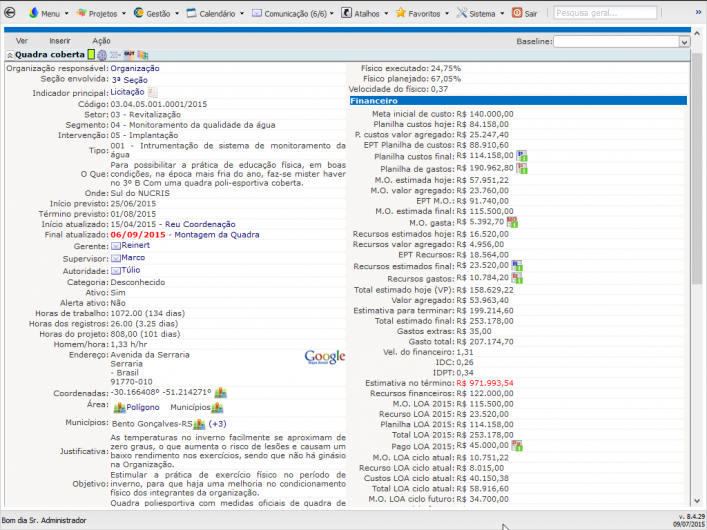Click the Google Maps logo by address
This screenshot has width=707, height=530.
[x=324, y=357]
